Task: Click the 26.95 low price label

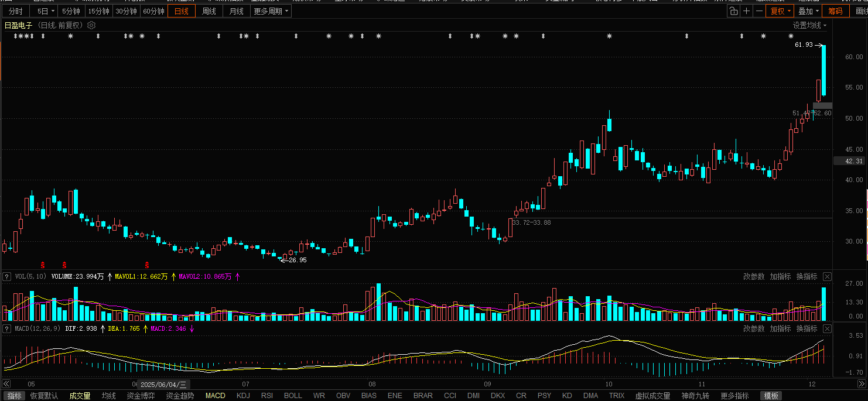Action: tap(298, 260)
